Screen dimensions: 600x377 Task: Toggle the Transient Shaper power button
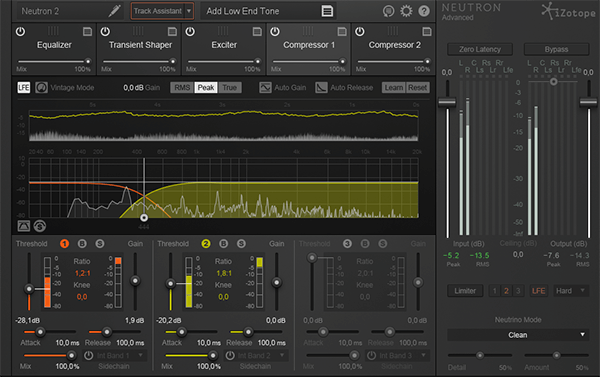[105, 31]
